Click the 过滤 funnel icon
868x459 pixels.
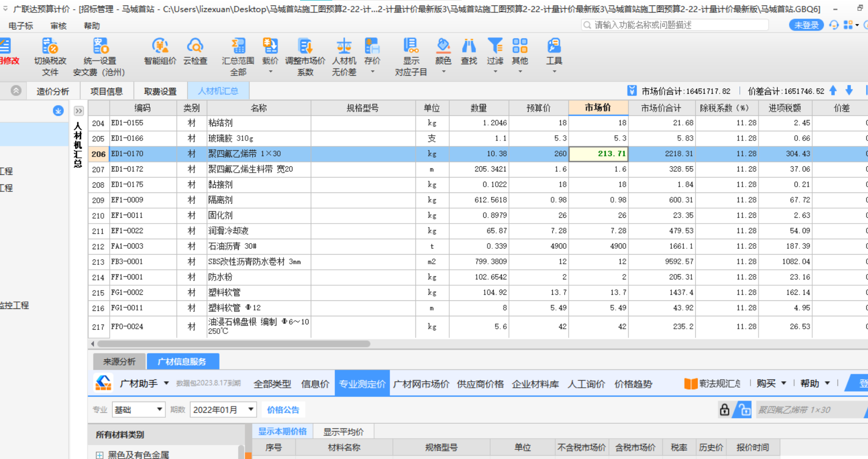click(x=495, y=46)
